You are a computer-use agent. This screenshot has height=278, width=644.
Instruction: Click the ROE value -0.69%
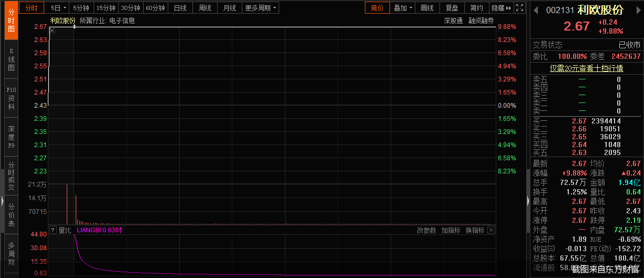coord(629,239)
